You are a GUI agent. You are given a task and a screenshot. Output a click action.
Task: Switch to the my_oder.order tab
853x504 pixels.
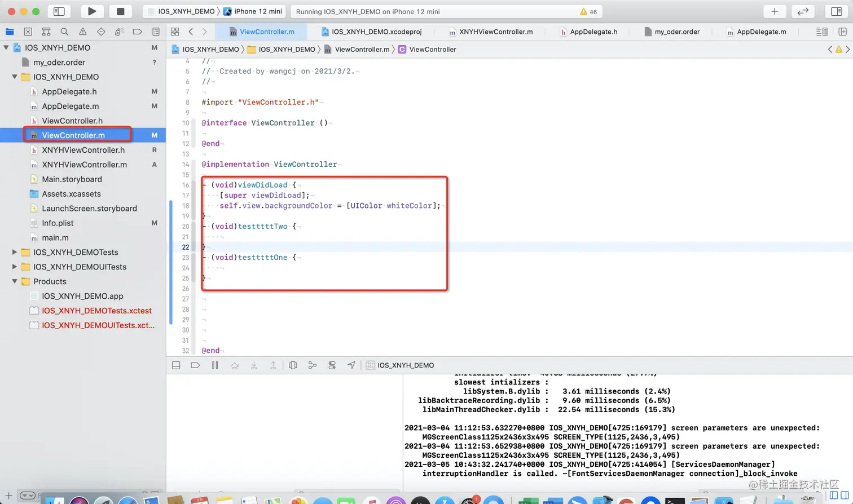(672, 32)
